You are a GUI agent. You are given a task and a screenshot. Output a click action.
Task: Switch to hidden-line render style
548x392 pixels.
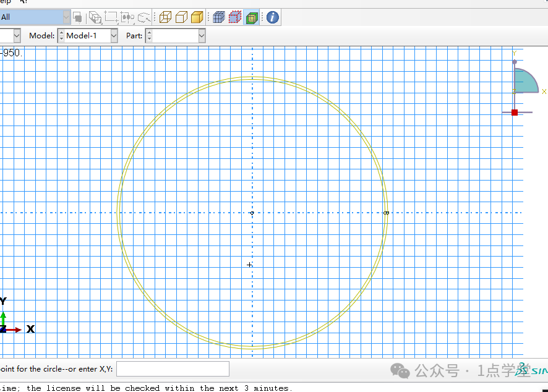point(181,17)
